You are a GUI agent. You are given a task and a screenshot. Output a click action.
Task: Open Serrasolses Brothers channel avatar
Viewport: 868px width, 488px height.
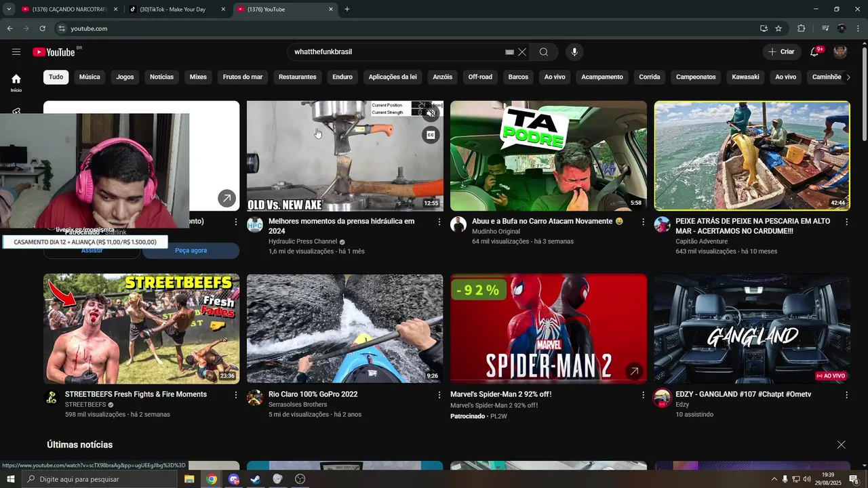pos(255,398)
